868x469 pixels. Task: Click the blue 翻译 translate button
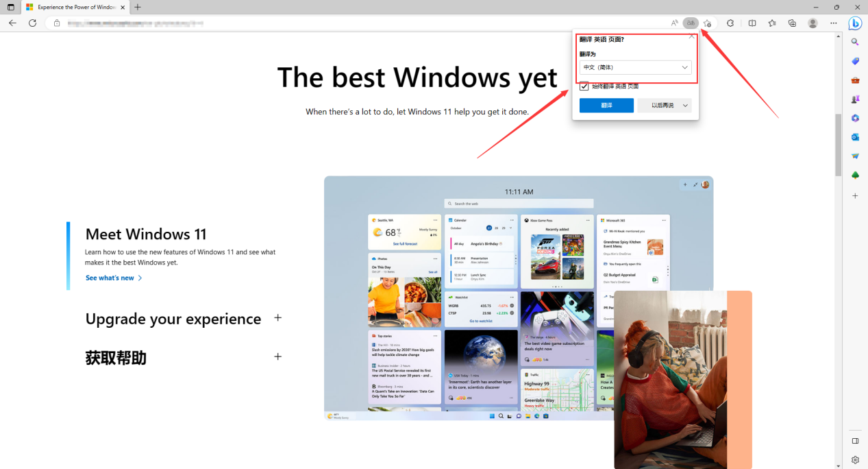tap(606, 106)
